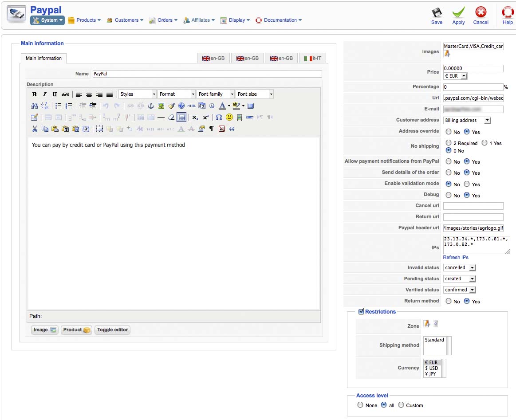Image resolution: width=516 pixels, height=420 pixels.
Task: Show paragraph marks pilcrow icon
Action: [212, 129]
